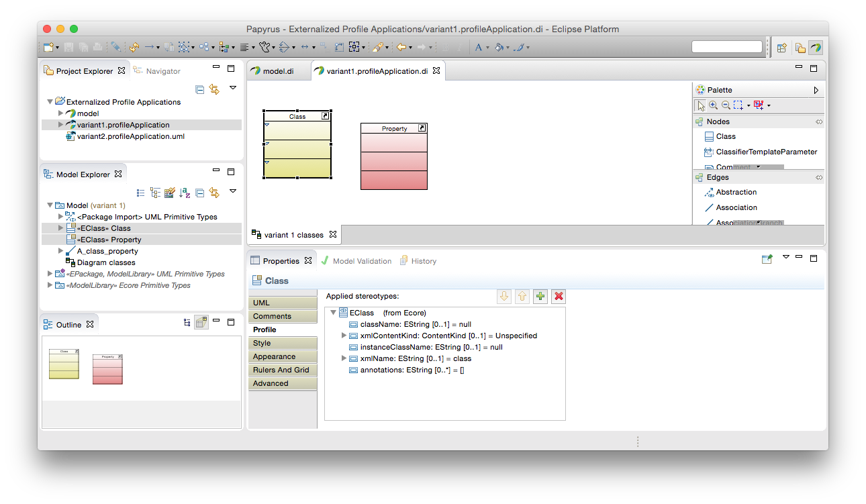This screenshot has height=504, width=866.
Task: Click the red X unapply stereotype button
Action: coord(559,297)
